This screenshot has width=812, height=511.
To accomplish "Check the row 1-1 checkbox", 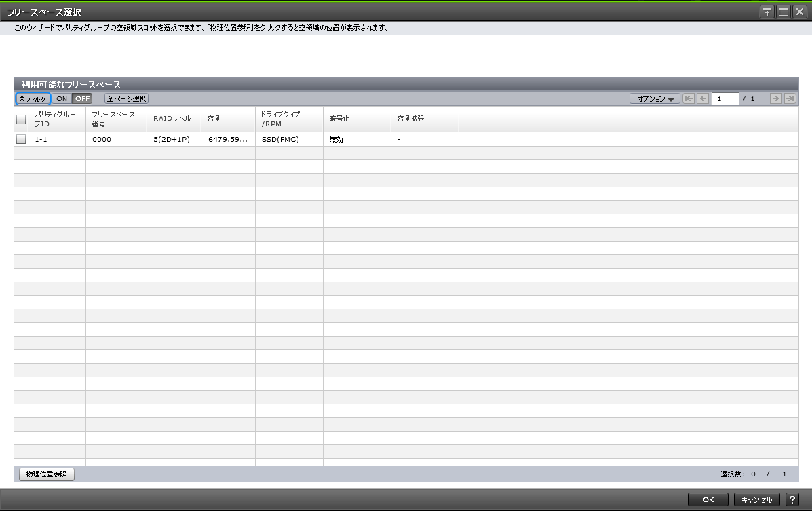I will (x=21, y=139).
